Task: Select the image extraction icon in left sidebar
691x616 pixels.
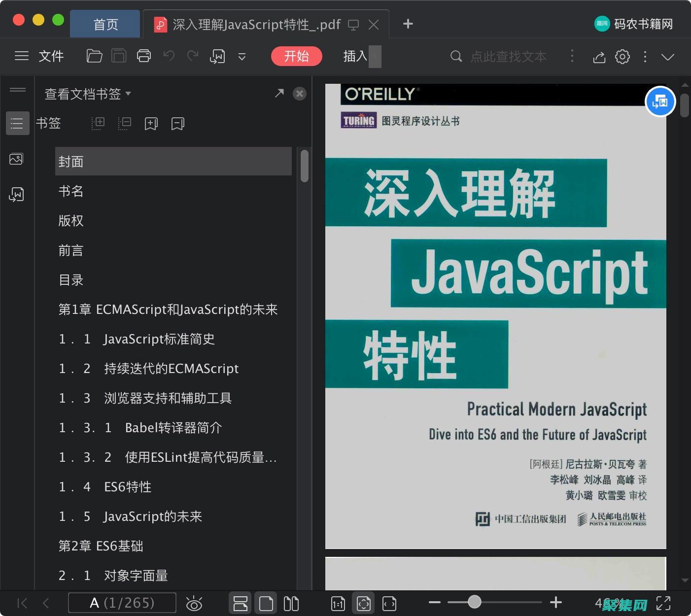Action: click(x=16, y=159)
